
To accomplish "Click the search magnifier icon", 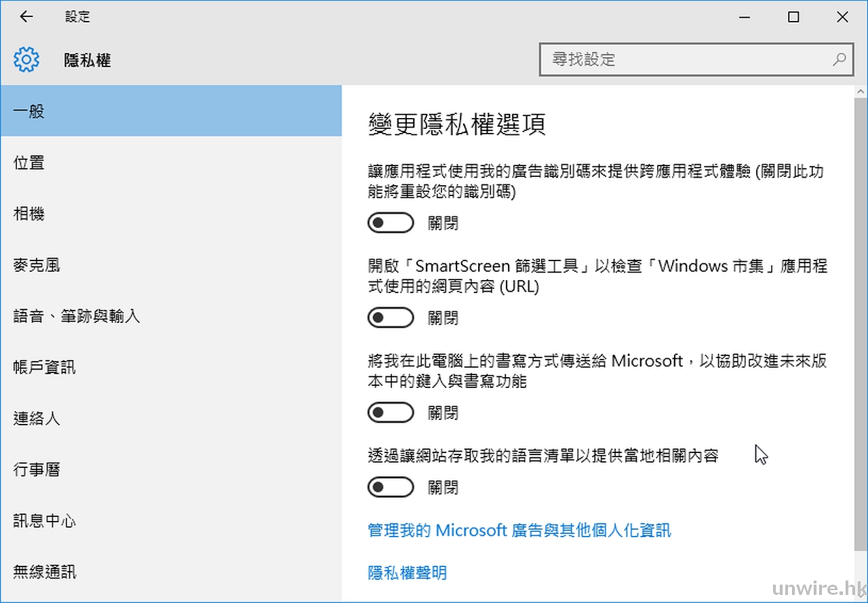I will pos(840,60).
